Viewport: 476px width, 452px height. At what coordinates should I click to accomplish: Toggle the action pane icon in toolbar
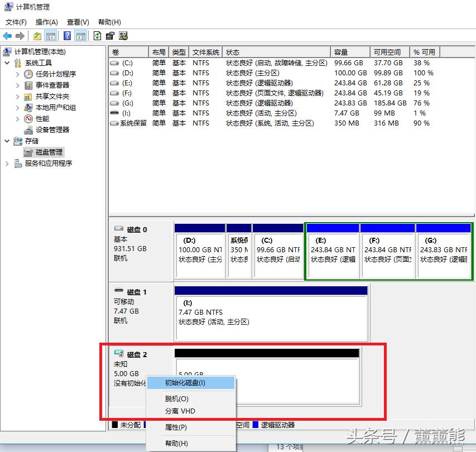point(81,36)
